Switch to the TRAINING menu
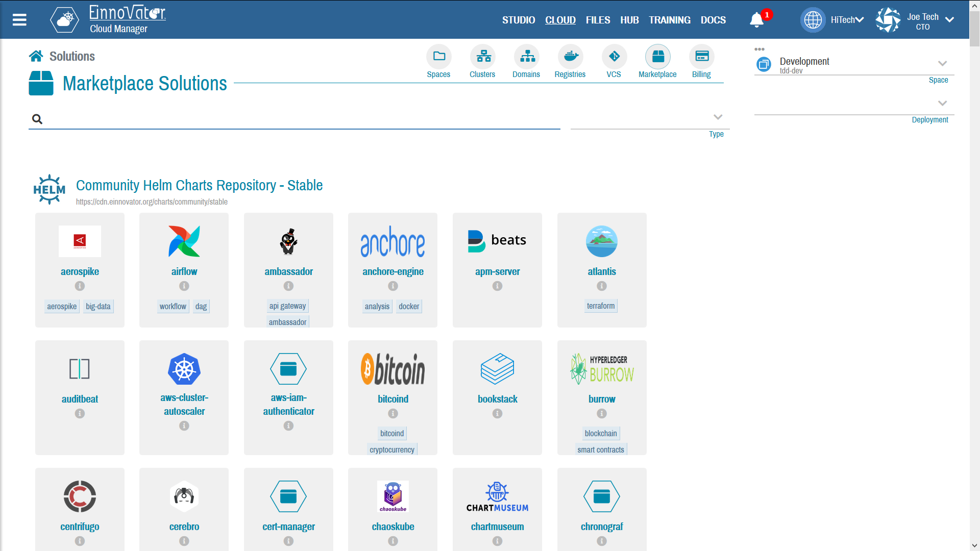This screenshot has height=551, width=980. coord(670,20)
